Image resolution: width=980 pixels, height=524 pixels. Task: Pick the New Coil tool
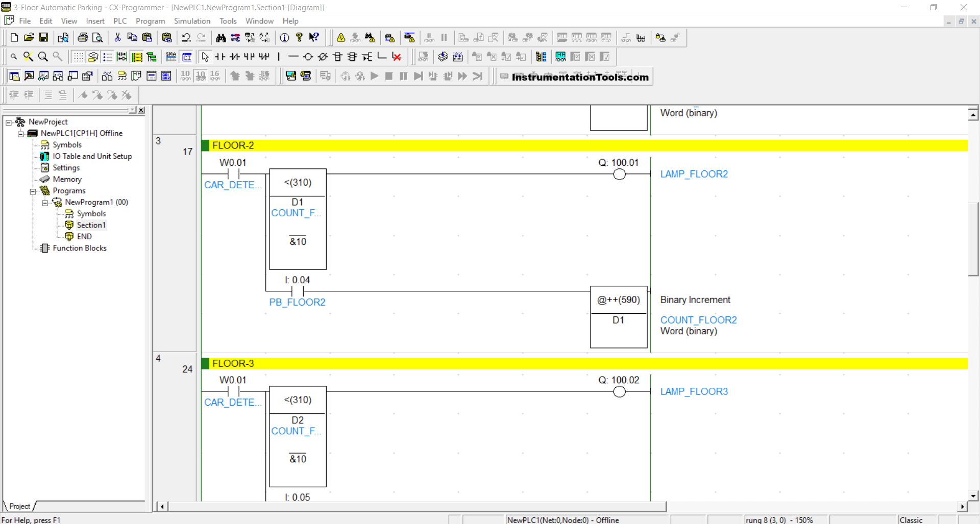coord(308,57)
